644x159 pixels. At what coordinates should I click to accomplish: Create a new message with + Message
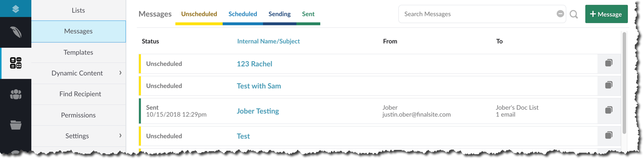coord(606,14)
